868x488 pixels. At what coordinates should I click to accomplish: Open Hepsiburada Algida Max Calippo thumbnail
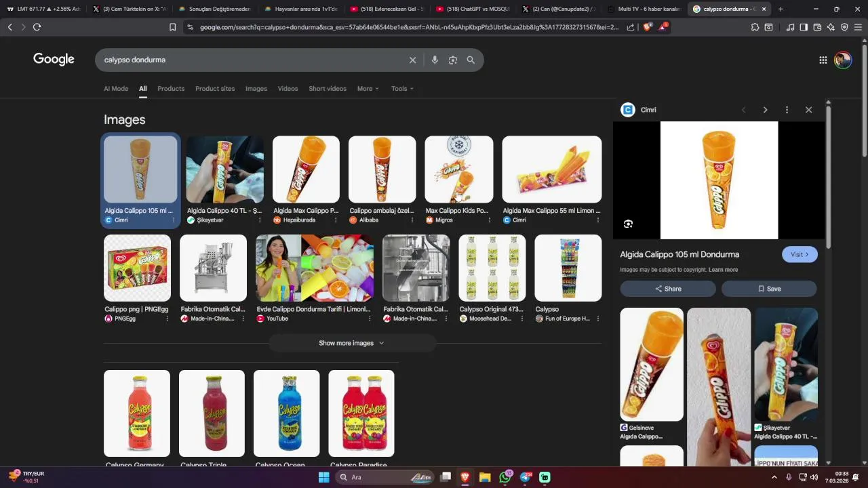click(306, 169)
